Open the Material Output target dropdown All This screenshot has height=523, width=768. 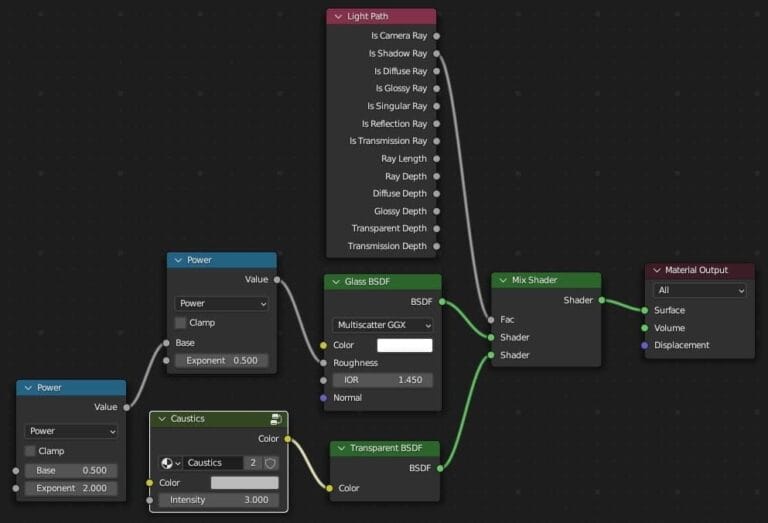click(699, 290)
